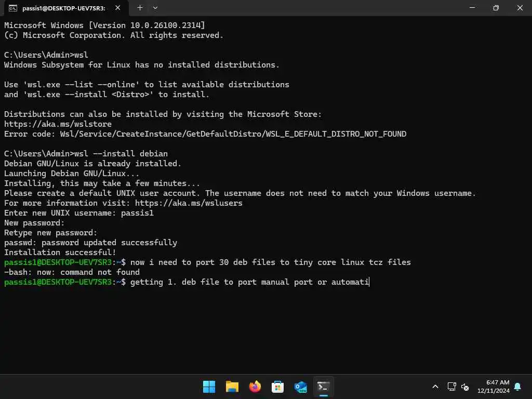Viewport: 532px width, 399px height.
Task: Open the network status tray icon
Action: [x=451, y=387]
